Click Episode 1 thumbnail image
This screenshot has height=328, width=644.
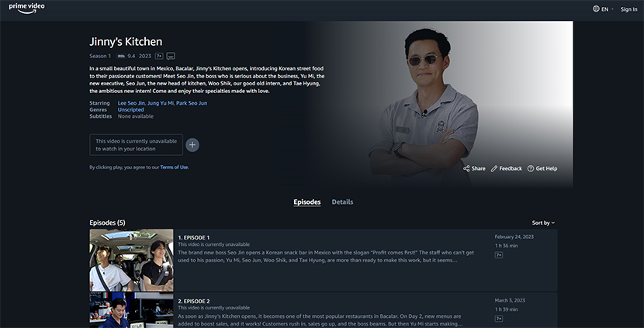tap(131, 260)
